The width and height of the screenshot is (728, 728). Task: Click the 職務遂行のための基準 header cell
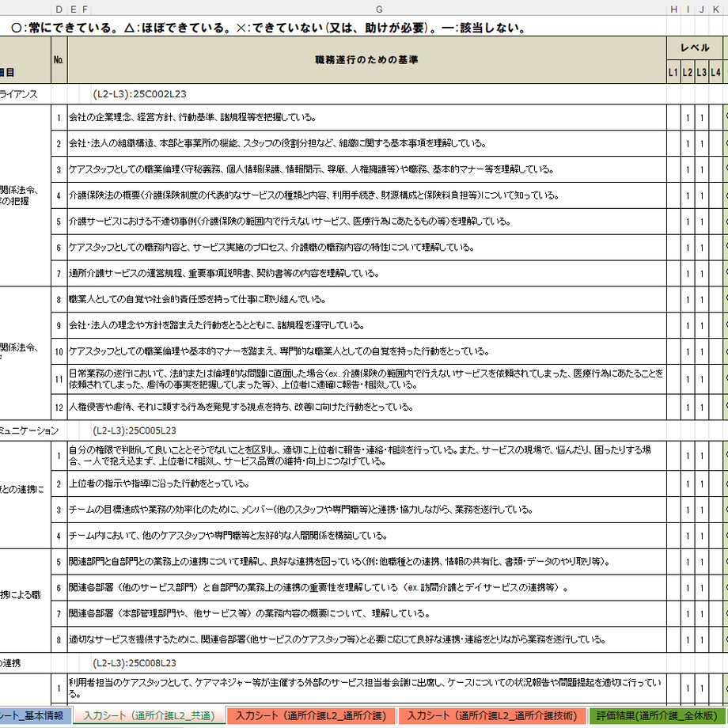click(367, 60)
